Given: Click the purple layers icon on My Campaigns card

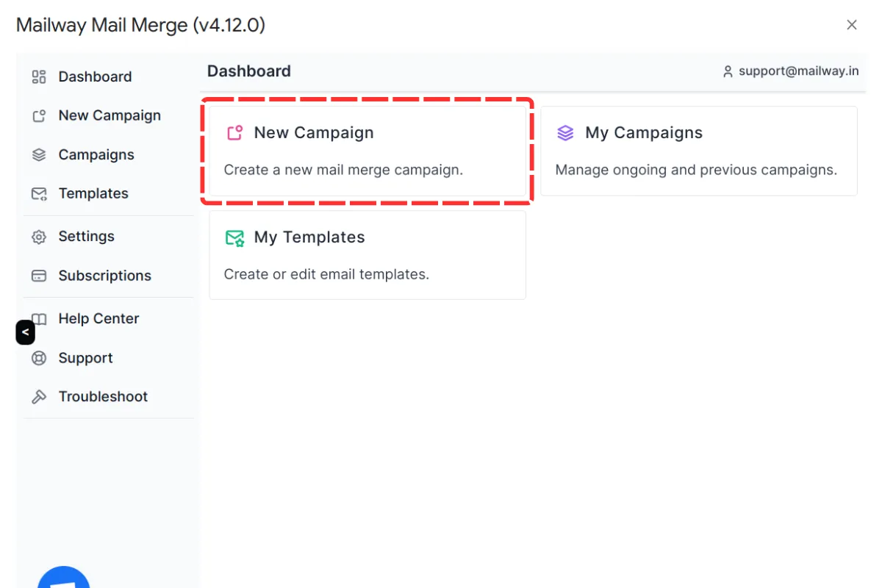Looking at the screenshot, I should pyautogui.click(x=565, y=132).
